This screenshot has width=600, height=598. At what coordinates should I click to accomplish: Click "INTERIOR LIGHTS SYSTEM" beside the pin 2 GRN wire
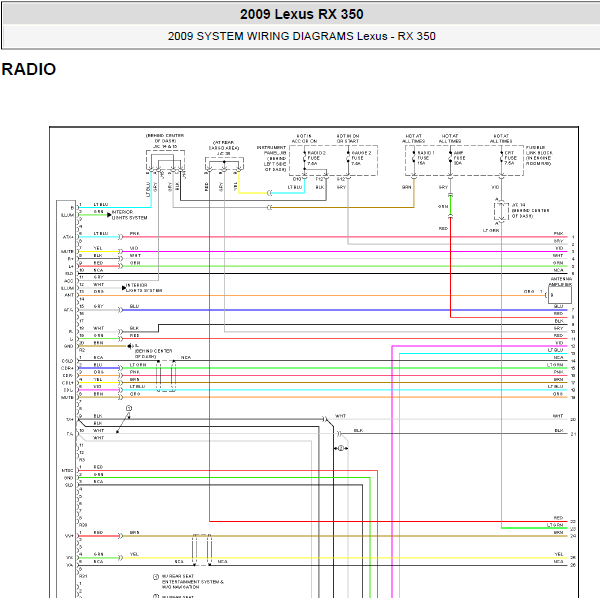click(129, 215)
